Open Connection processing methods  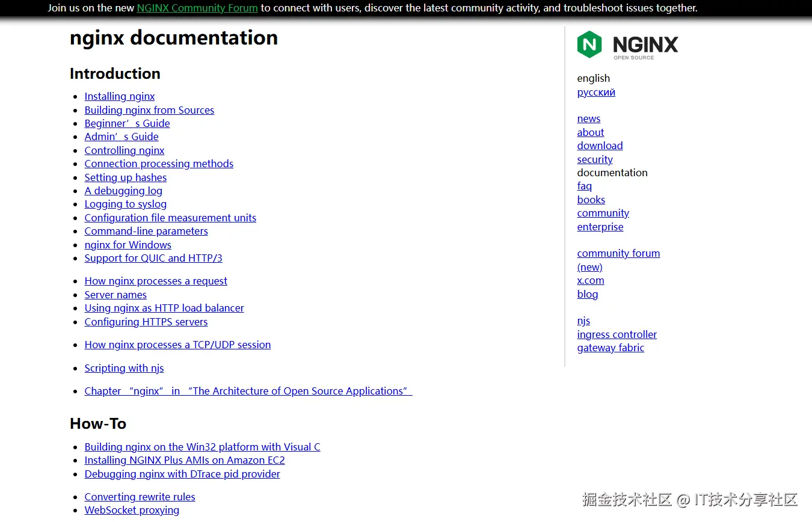159,164
